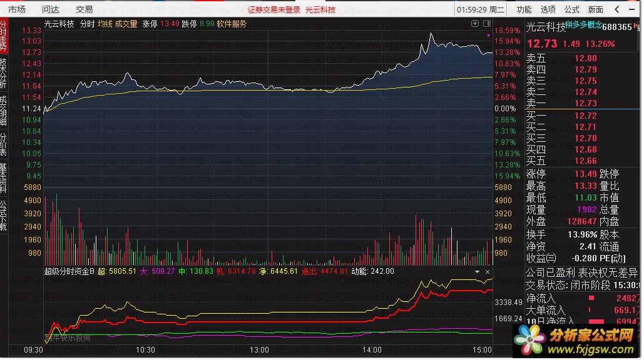644x360 pixels.
Task: Click the 现量 value 1902
Action: click(587, 210)
